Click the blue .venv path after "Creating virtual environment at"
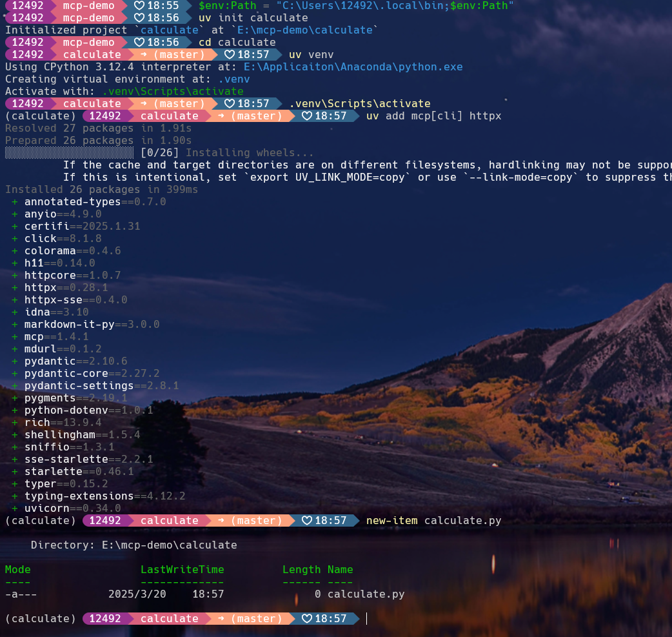This screenshot has height=637, width=672. coord(233,79)
